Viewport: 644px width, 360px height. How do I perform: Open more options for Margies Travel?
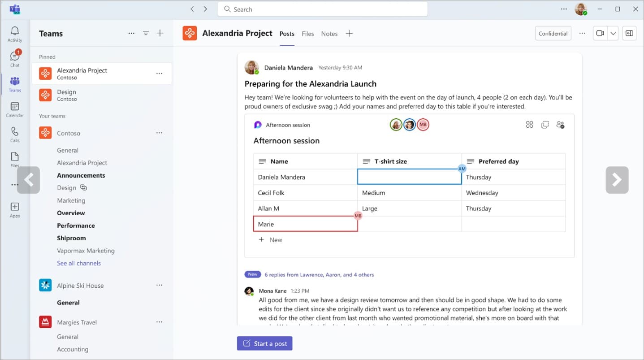(x=159, y=322)
